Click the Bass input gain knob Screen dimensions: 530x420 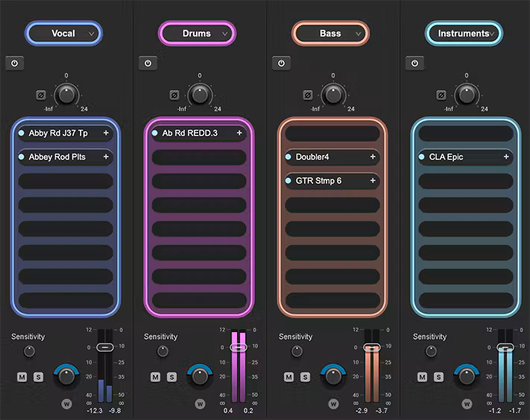[333, 95]
